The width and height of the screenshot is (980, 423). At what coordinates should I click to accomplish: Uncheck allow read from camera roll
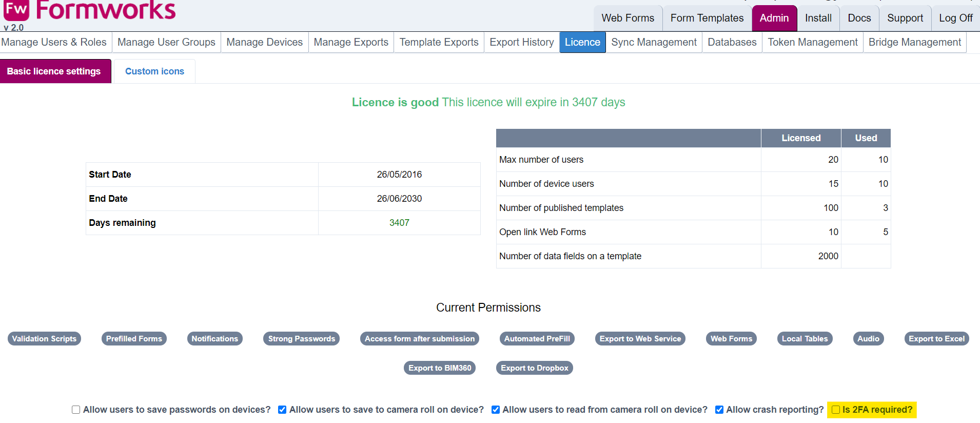(x=496, y=410)
